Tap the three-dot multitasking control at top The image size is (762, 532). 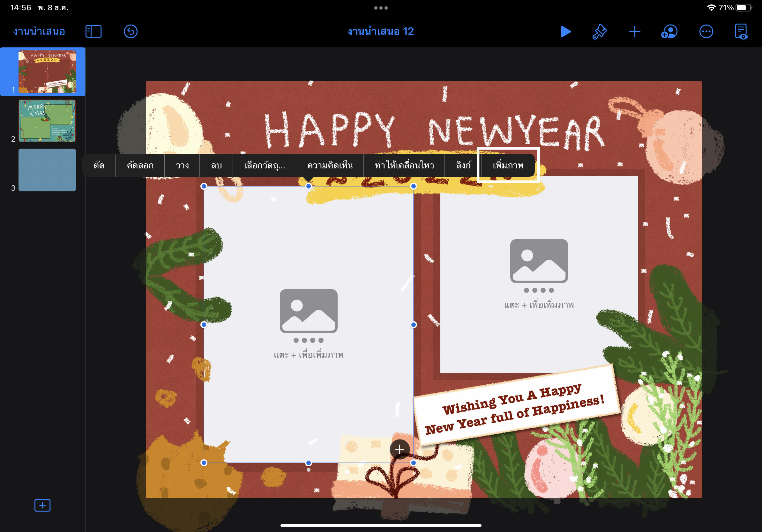click(381, 8)
